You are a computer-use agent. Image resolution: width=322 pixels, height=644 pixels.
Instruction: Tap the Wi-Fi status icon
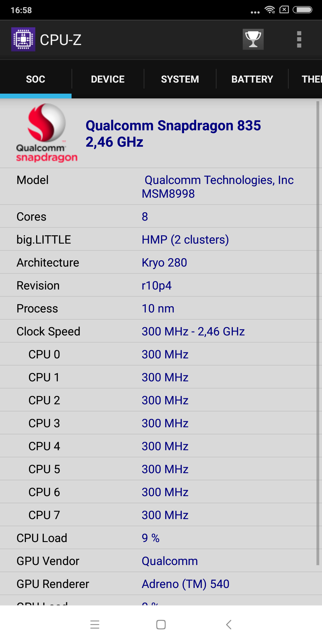click(270, 10)
